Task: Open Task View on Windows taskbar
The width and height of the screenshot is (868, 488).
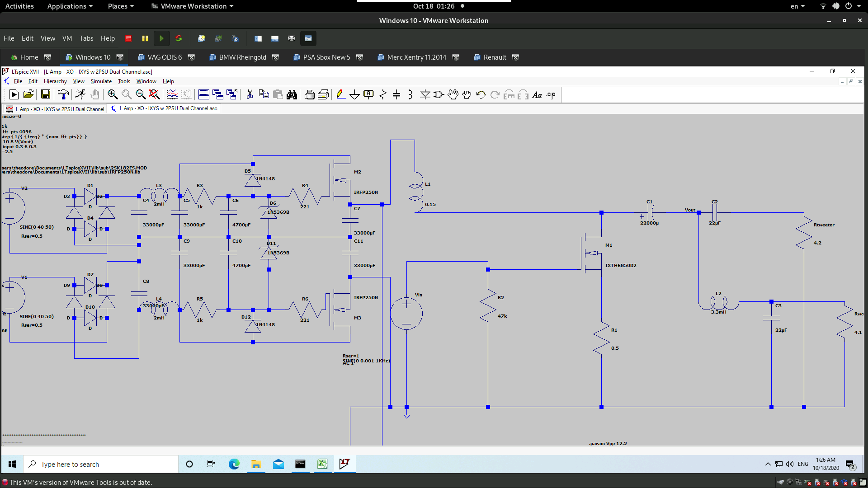Action: pyautogui.click(x=211, y=464)
